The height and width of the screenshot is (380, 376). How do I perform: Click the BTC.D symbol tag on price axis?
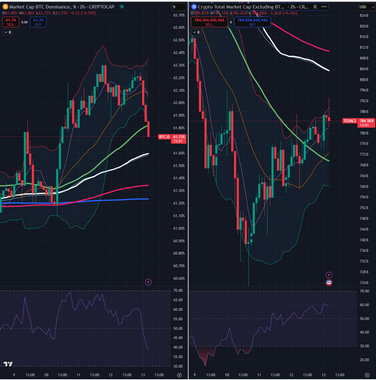point(164,137)
